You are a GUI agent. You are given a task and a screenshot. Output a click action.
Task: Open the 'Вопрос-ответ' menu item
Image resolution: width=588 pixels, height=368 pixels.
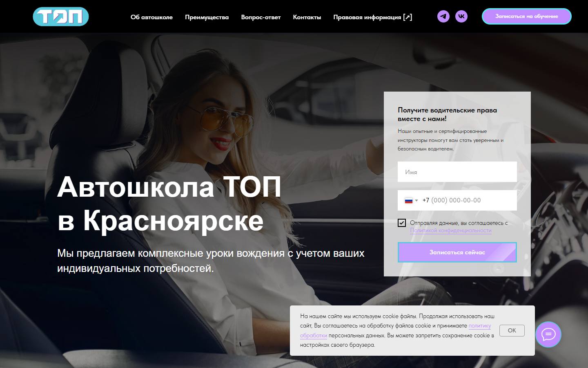click(261, 17)
